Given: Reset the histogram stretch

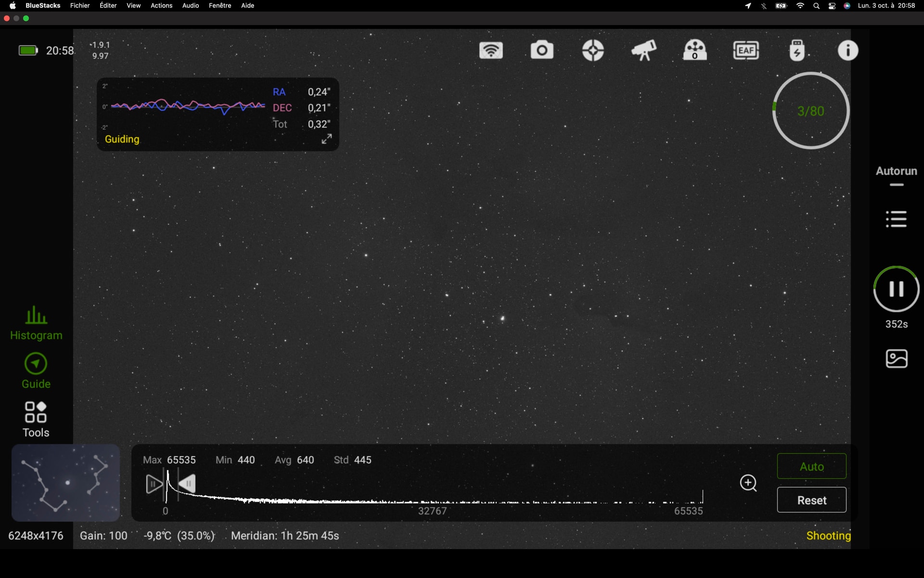Looking at the screenshot, I should (811, 500).
